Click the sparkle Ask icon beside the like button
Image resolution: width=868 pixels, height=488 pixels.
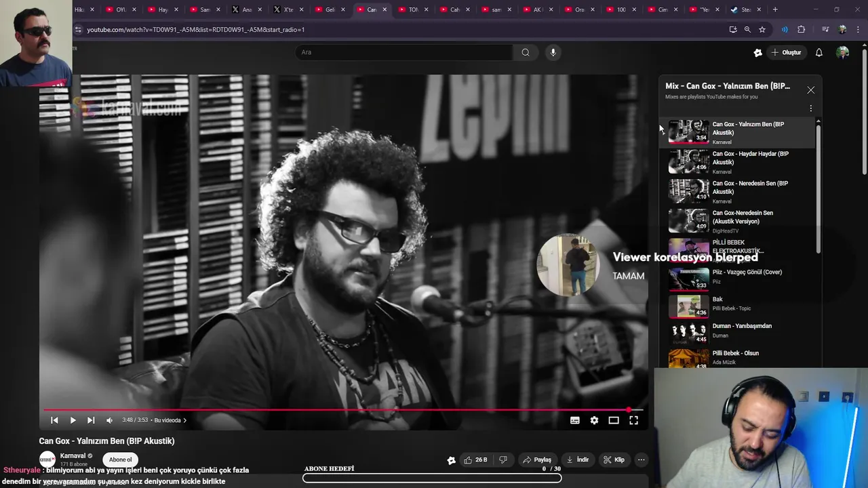[x=452, y=460]
